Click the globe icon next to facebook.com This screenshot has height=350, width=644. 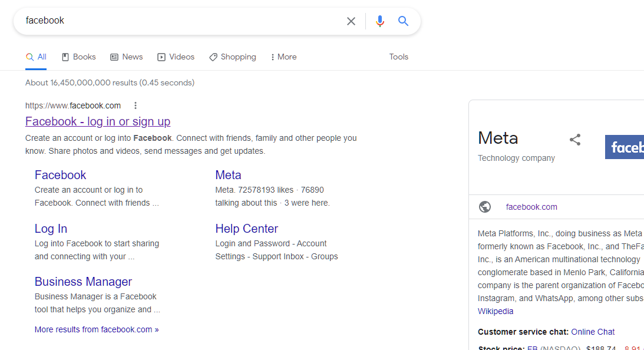(485, 207)
